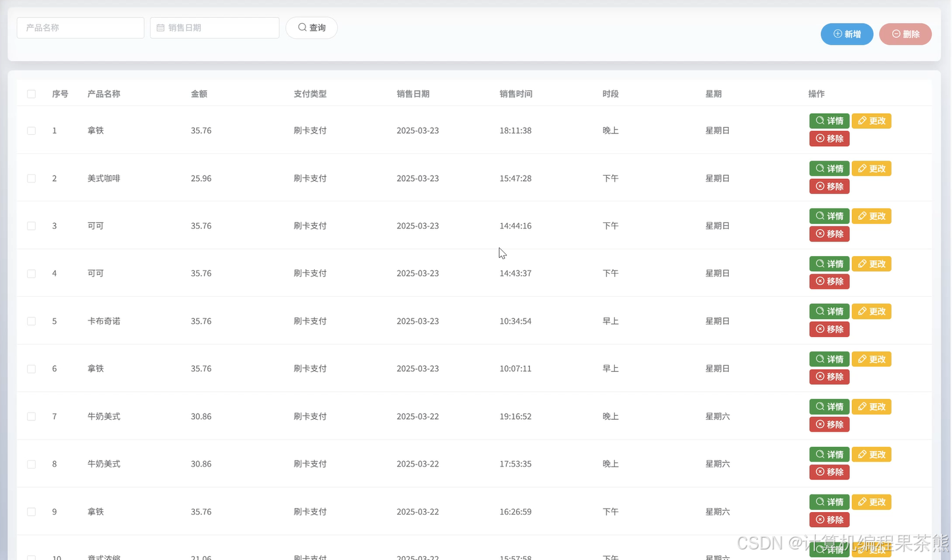Check the checkbox for row 7 牛奶美式
Image resolution: width=952 pixels, height=560 pixels.
[31, 417]
